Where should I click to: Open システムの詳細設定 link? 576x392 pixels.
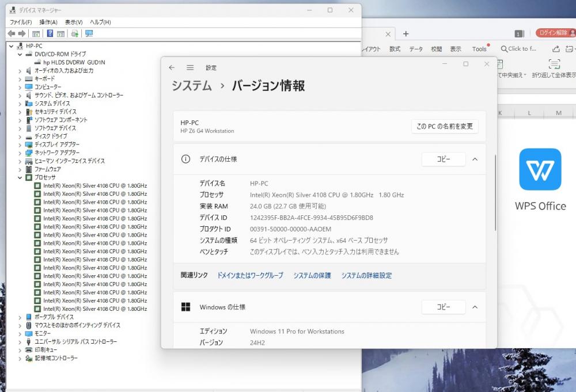(x=366, y=275)
